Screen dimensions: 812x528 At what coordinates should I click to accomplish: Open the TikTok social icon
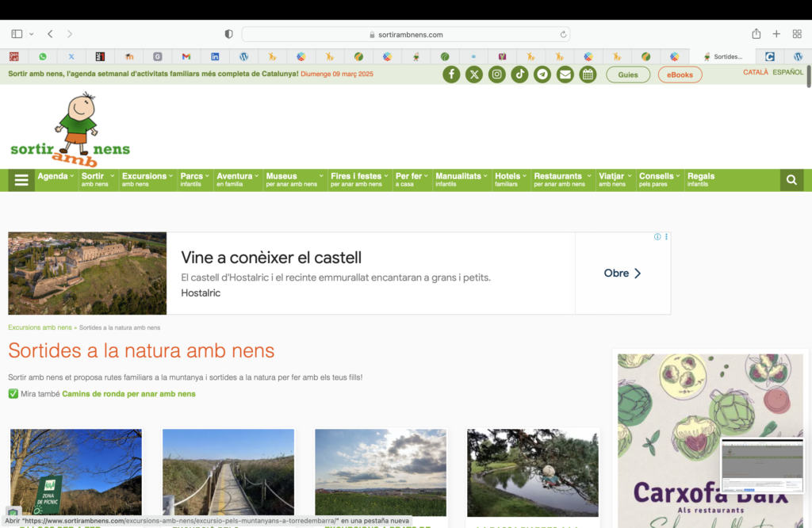click(x=519, y=75)
